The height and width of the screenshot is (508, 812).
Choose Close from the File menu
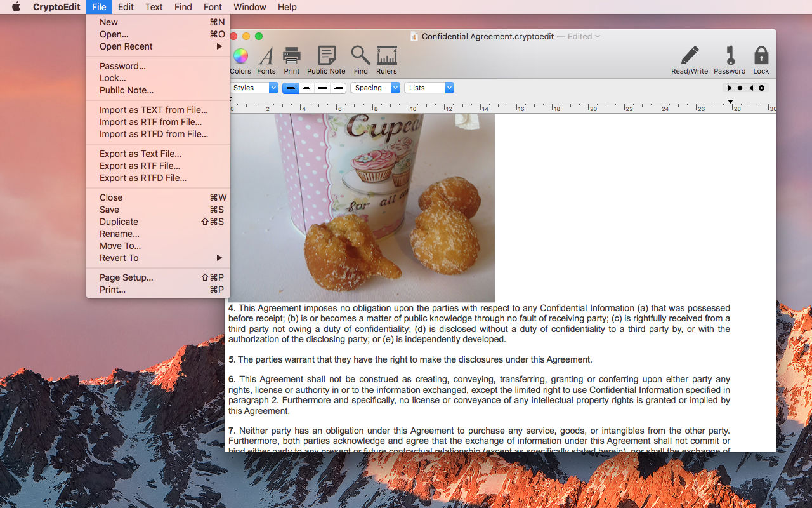[x=158, y=197]
